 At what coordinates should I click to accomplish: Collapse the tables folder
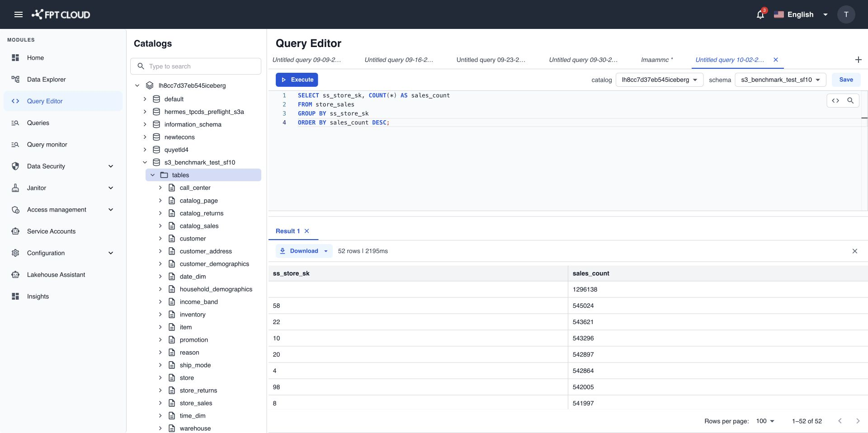[x=152, y=175]
